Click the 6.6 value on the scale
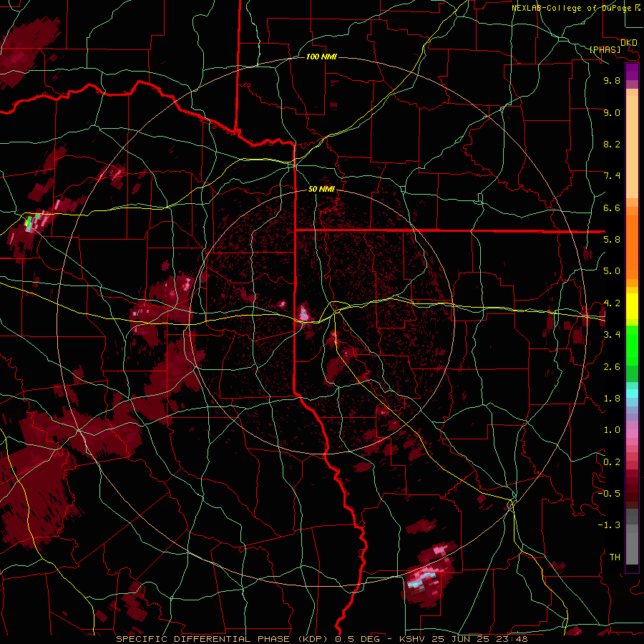 click(612, 208)
